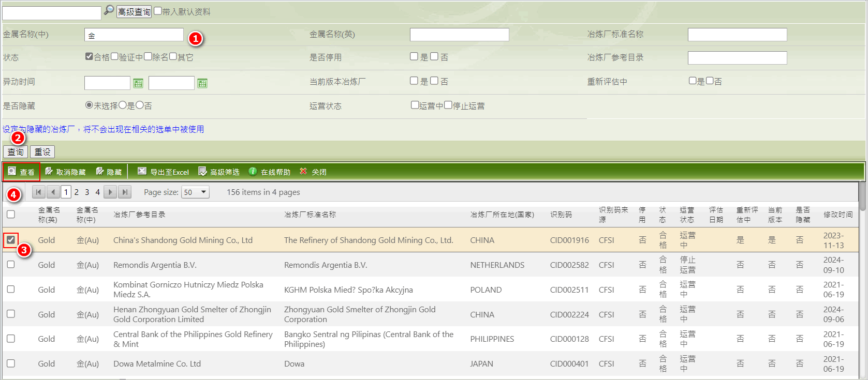Check 是 for 重新评估中
The image size is (868, 380).
click(693, 81)
